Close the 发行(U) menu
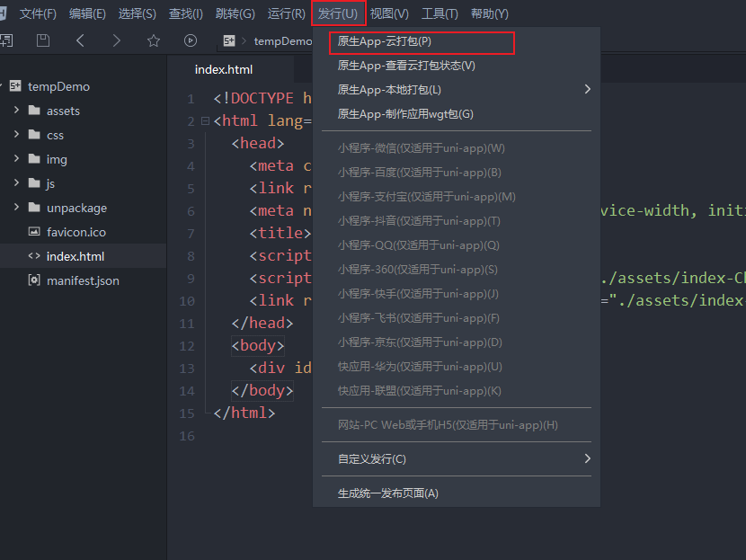Image resolution: width=746 pixels, height=560 pixels. pyautogui.click(x=338, y=13)
